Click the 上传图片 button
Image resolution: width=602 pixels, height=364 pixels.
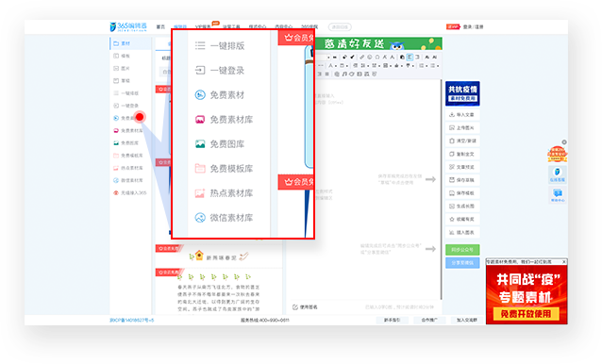(x=462, y=127)
